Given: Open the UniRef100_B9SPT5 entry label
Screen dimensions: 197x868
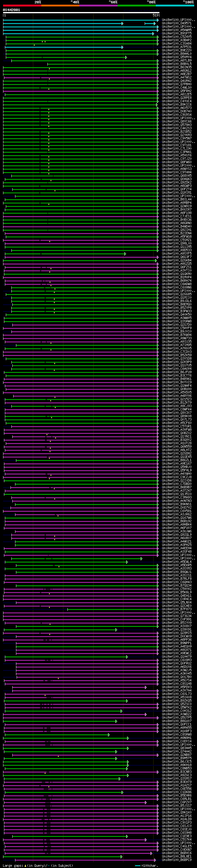Looking at the screenshot, I should click(x=177, y=33).
